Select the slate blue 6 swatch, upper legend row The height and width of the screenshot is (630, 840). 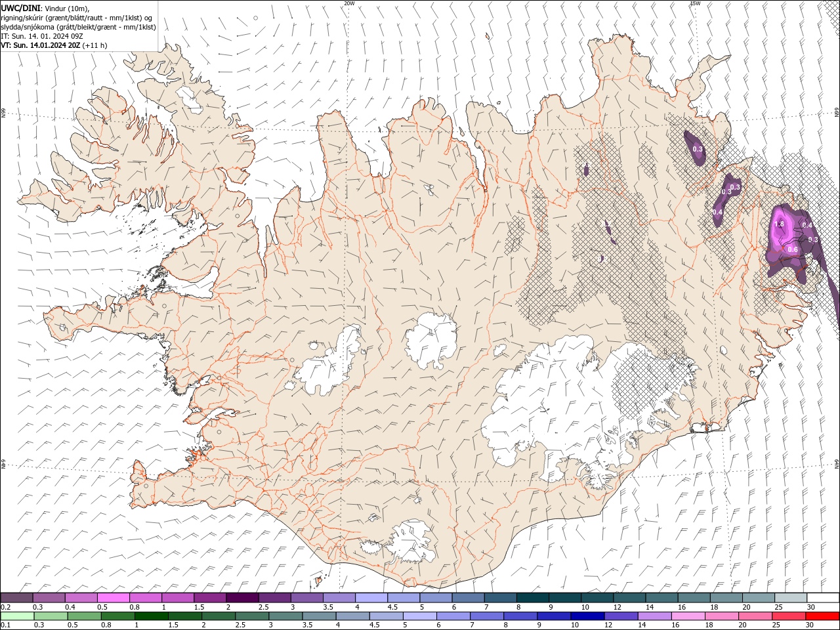[468, 598]
